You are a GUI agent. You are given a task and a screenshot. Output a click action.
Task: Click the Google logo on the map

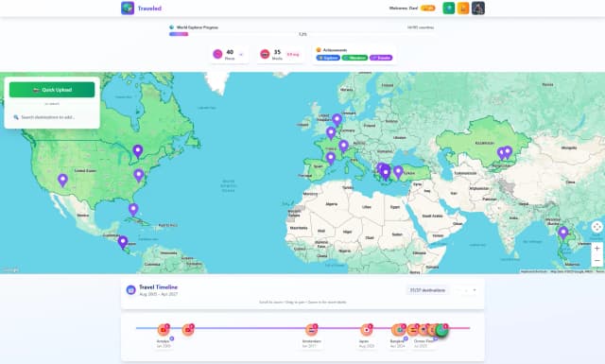(x=10, y=269)
